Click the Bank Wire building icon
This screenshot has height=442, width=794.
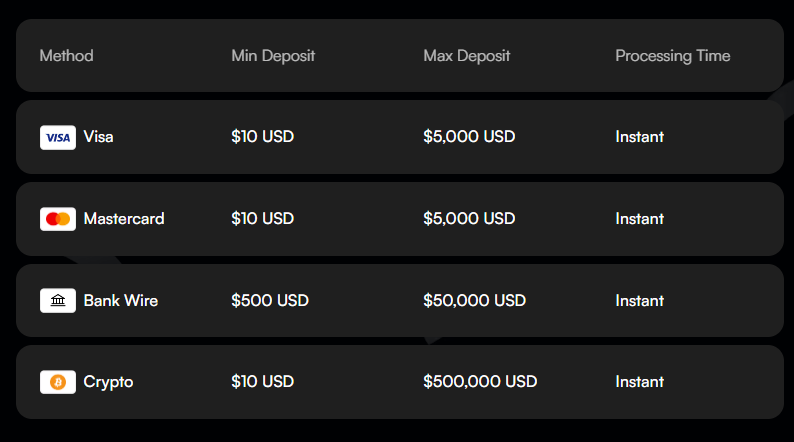pyautogui.click(x=58, y=301)
